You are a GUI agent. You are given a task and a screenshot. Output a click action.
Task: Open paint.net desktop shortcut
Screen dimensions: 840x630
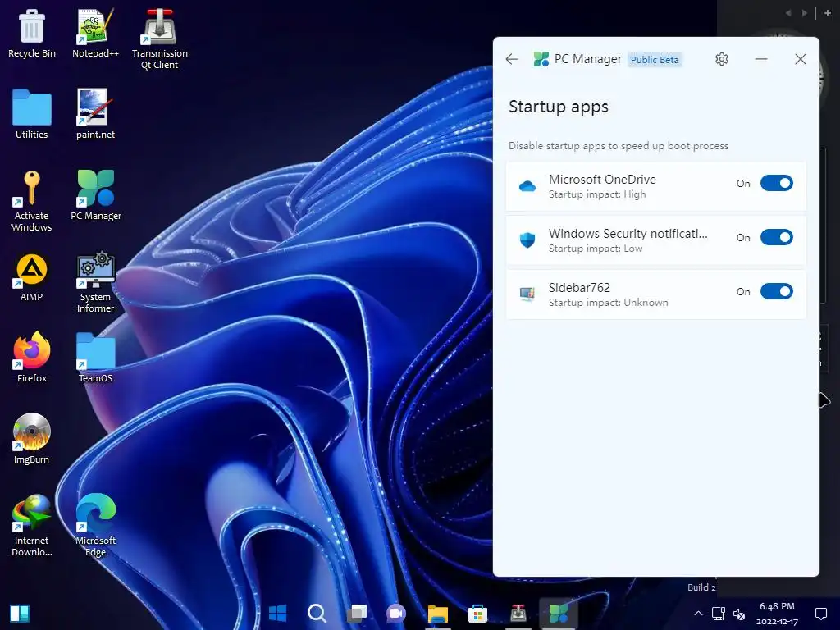95,114
